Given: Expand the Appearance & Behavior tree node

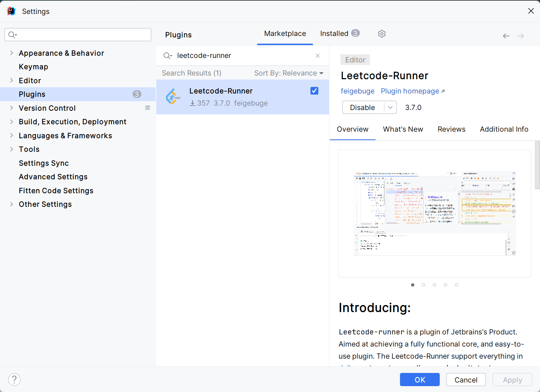Looking at the screenshot, I should (11, 53).
